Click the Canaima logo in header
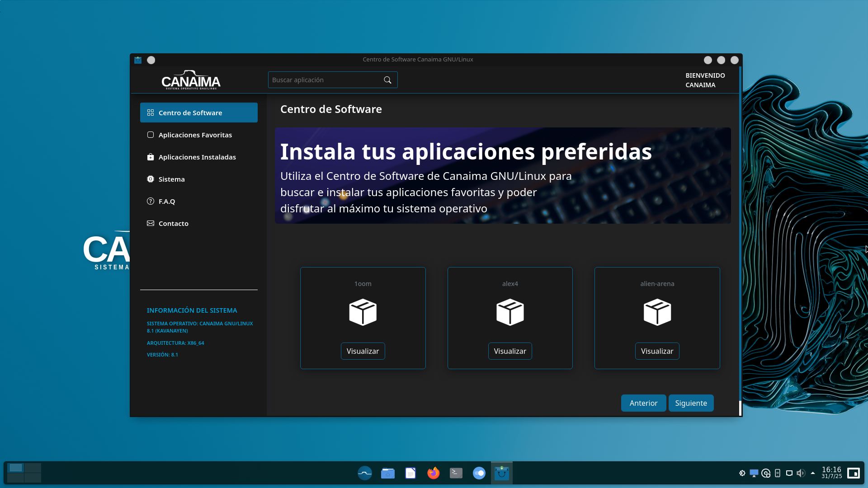868x488 pixels. click(x=191, y=80)
